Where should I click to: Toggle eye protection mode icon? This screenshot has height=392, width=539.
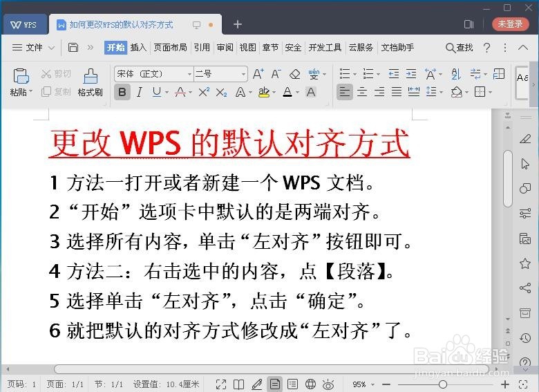pyautogui.click(x=328, y=384)
